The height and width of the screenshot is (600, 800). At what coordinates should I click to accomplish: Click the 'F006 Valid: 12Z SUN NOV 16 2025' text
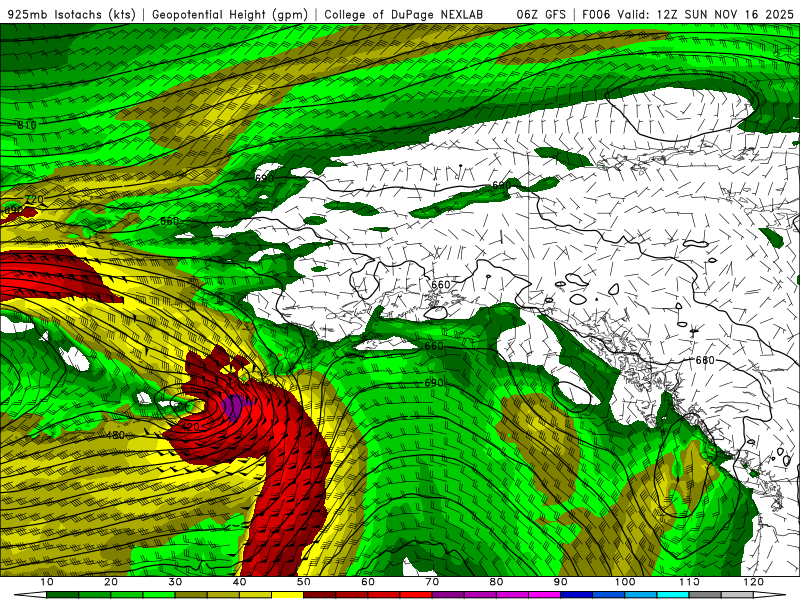point(688,15)
